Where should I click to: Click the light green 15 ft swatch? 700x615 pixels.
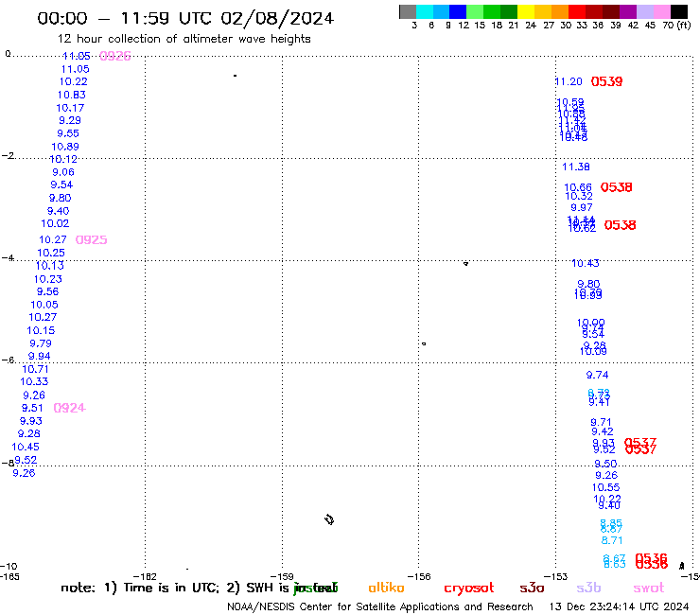(x=475, y=11)
